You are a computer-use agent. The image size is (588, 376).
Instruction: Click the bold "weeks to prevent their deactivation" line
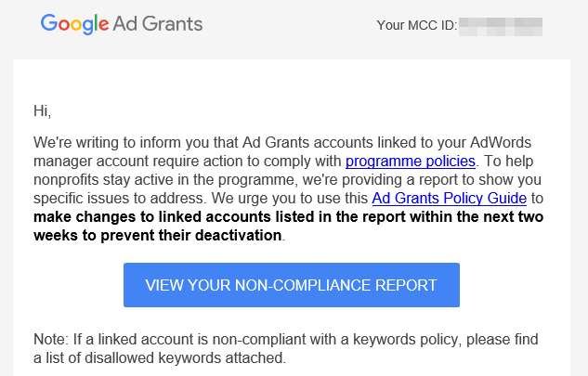(x=156, y=236)
